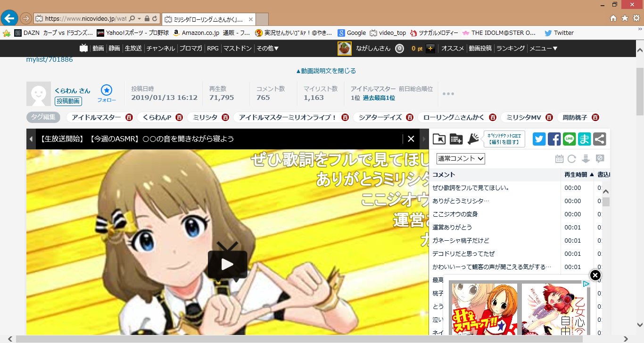The height and width of the screenshot is (343, 644).
Task: Open the くらわん uploader avatar
Action: coord(39,94)
